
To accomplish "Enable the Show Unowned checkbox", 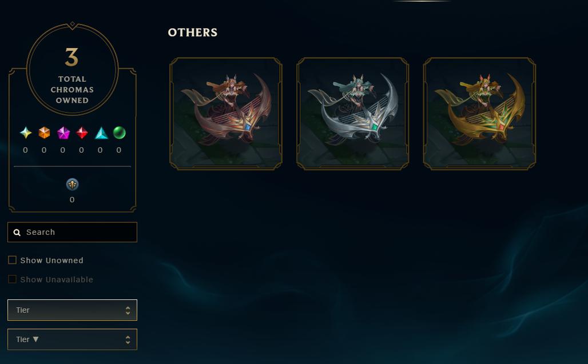I will pyautogui.click(x=13, y=260).
